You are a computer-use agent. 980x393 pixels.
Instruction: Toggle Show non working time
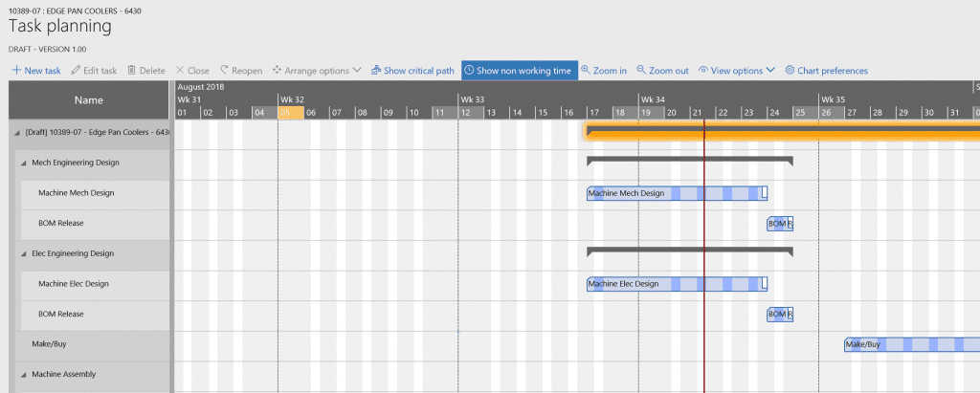coord(518,71)
